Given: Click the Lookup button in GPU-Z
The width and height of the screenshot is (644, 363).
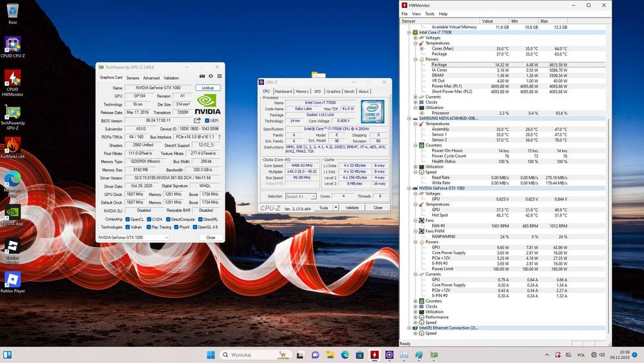Looking at the screenshot, I should point(208,88).
